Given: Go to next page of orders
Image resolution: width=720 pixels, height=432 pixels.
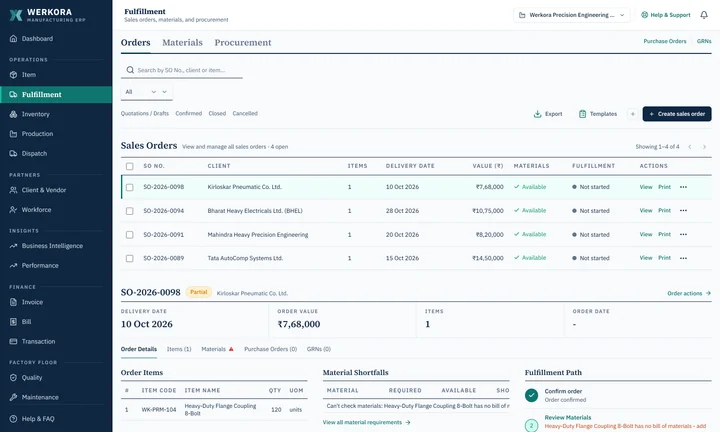Looking at the screenshot, I should click(704, 146).
